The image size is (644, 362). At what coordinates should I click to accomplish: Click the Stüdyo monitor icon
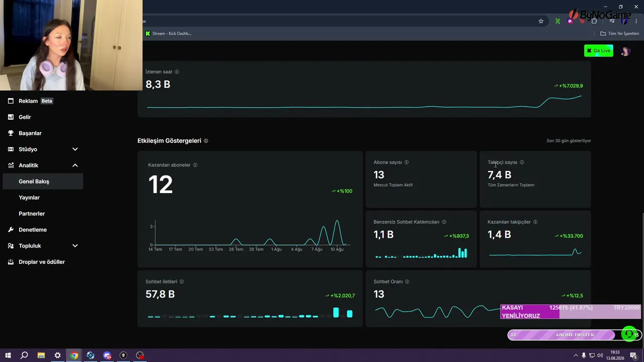click(x=11, y=149)
